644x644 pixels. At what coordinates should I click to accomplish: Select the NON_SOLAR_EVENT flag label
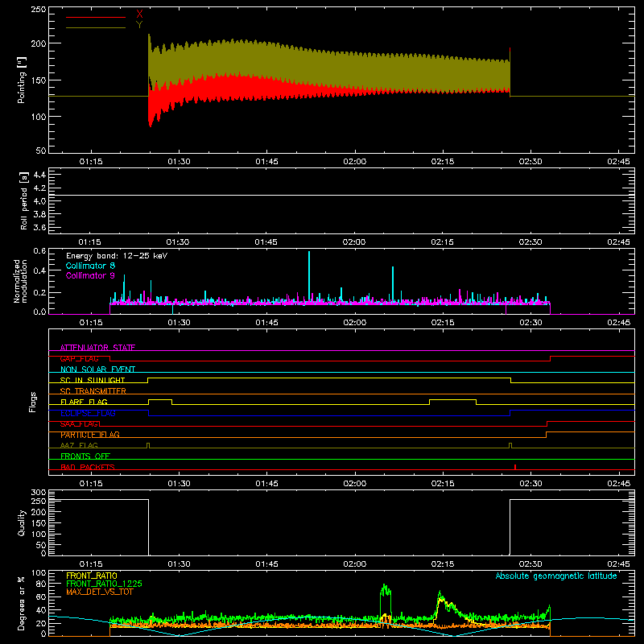click(97, 369)
